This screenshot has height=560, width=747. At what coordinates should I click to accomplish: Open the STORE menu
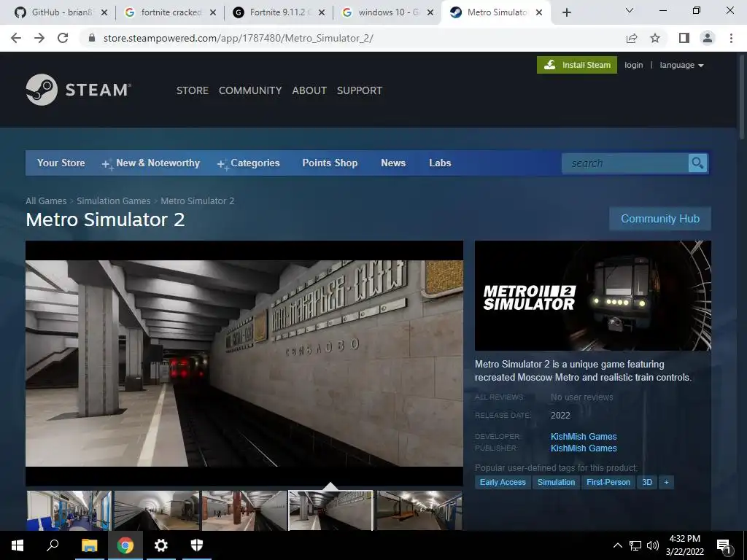click(x=193, y=90)
